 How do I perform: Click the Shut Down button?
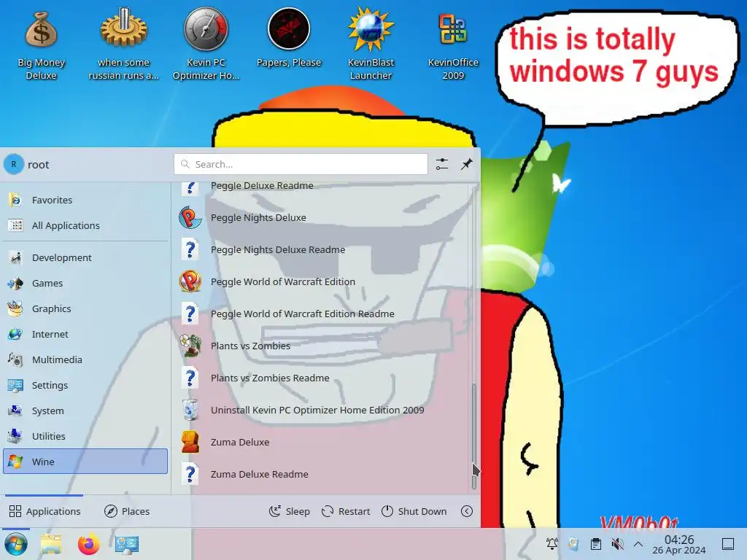tap(414, 511)
